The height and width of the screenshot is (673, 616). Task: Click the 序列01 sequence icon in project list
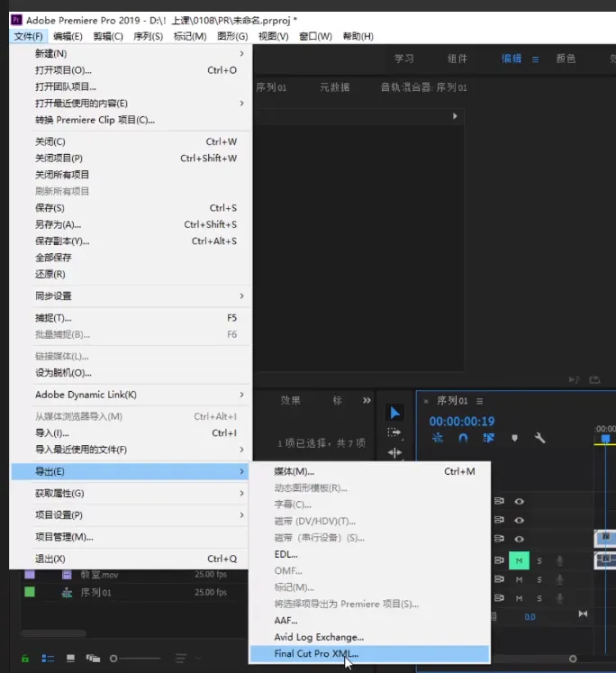[67, 593]
